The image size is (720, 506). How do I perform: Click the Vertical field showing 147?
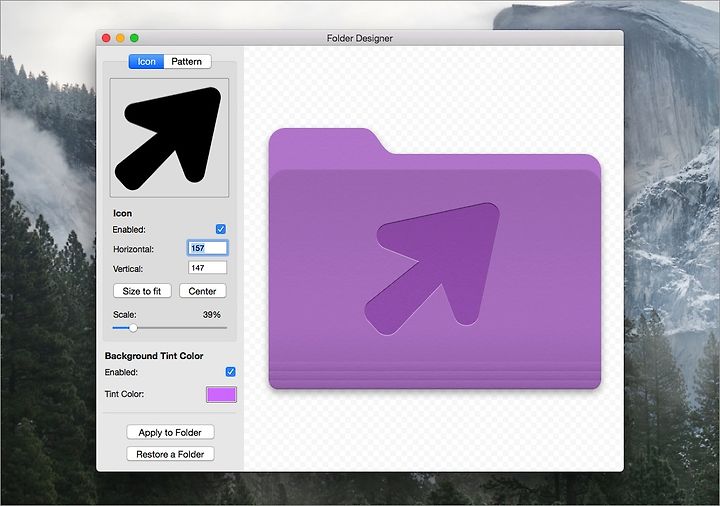click(208, 268)
